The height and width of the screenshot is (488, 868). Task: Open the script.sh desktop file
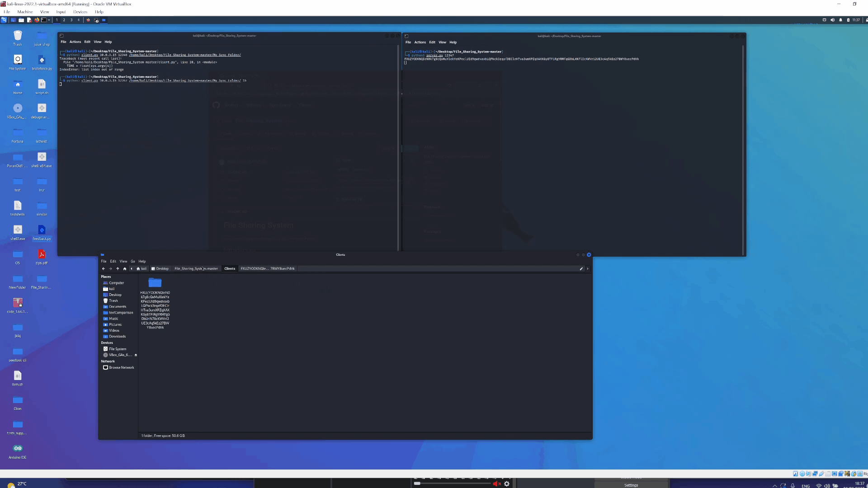pos(42,87)
